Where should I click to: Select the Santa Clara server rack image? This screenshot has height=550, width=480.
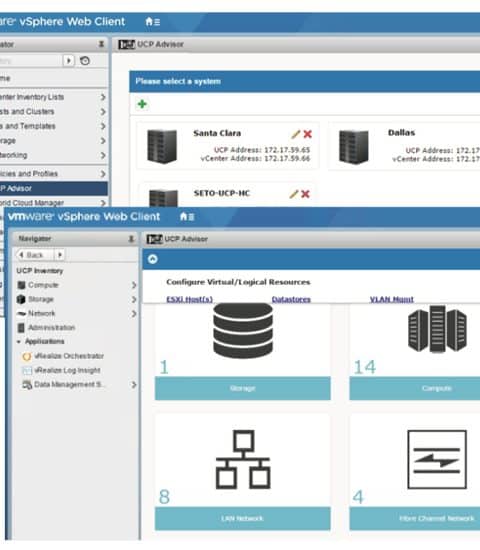[162, 146]
